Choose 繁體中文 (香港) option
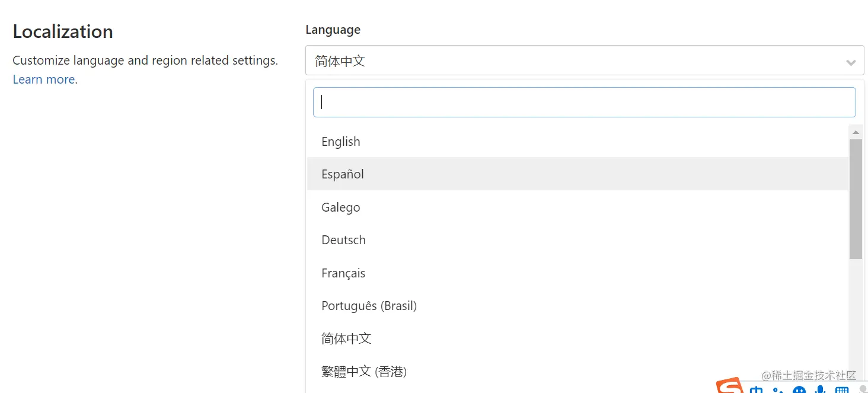Image resolution: width=868 pixels, height=393 pixels. click(x=364, y=372)
